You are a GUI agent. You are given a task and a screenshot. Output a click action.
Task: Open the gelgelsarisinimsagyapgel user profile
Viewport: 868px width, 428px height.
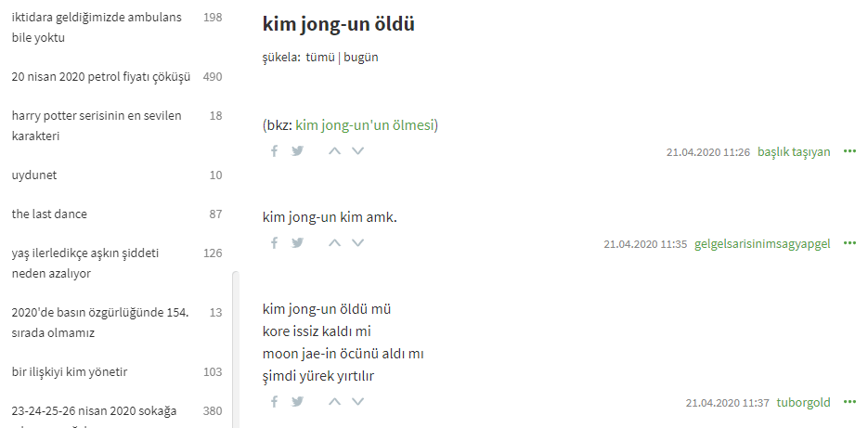tap(762, 243)
